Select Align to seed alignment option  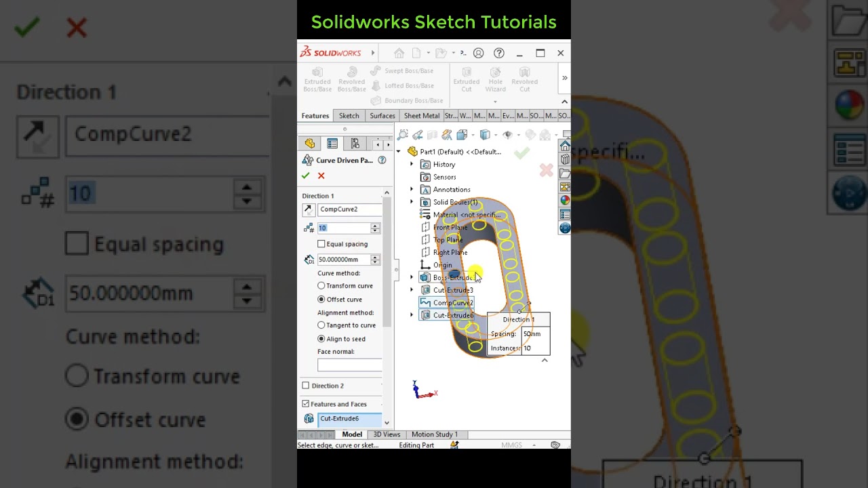321,339
